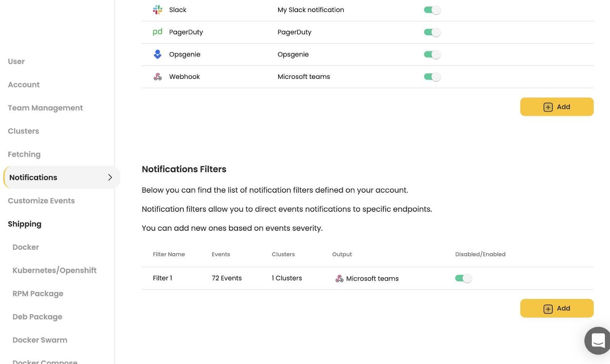Disable the Webhook Microsoft teams toggle

pyautogui.click(x=432, y=77)
